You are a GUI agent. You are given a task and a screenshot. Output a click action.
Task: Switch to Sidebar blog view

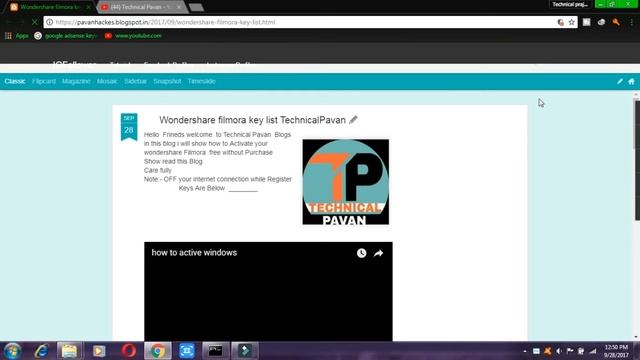(135, 81)
